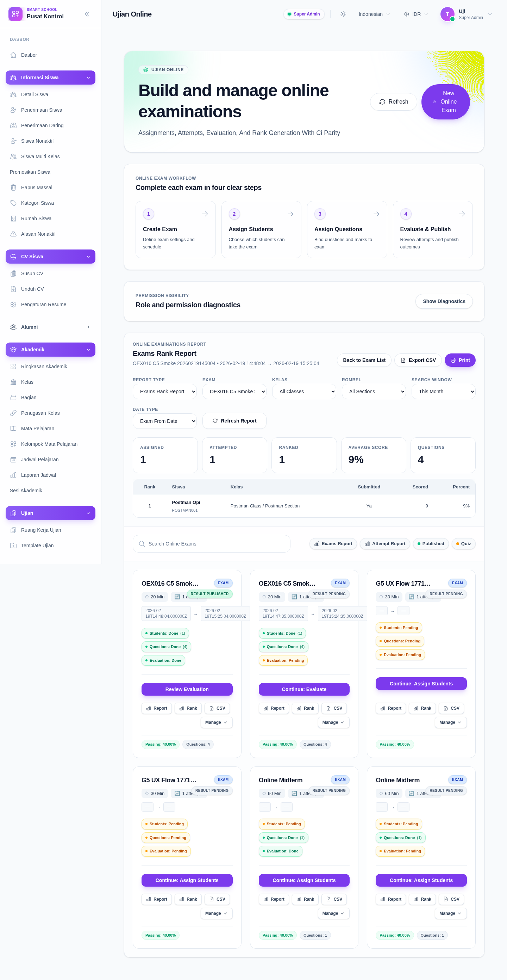Viewport: 507px width, 980px height.
Task: Open the Search Window This Month dropdown
Action: click(x=443, y=392)
